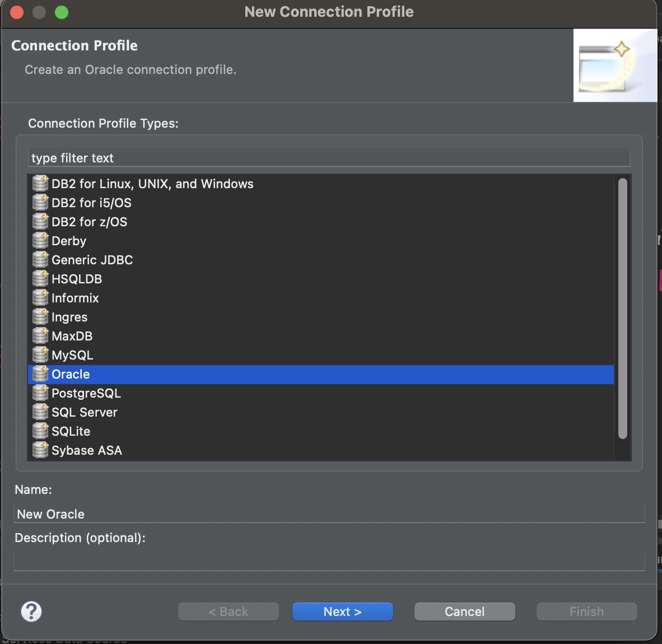Screen dimensions: 662x644
Task: Click the Name field containing New Oracle
Action: [x=329, y=514]
